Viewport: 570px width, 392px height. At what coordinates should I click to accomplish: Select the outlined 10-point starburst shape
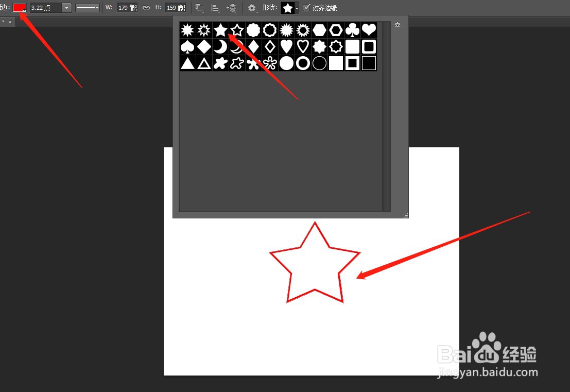click(204, 30)
